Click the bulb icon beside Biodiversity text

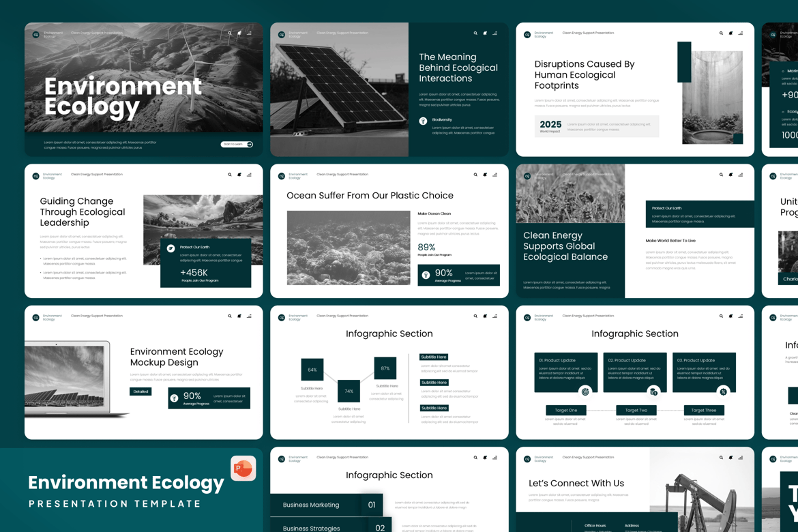423,121
